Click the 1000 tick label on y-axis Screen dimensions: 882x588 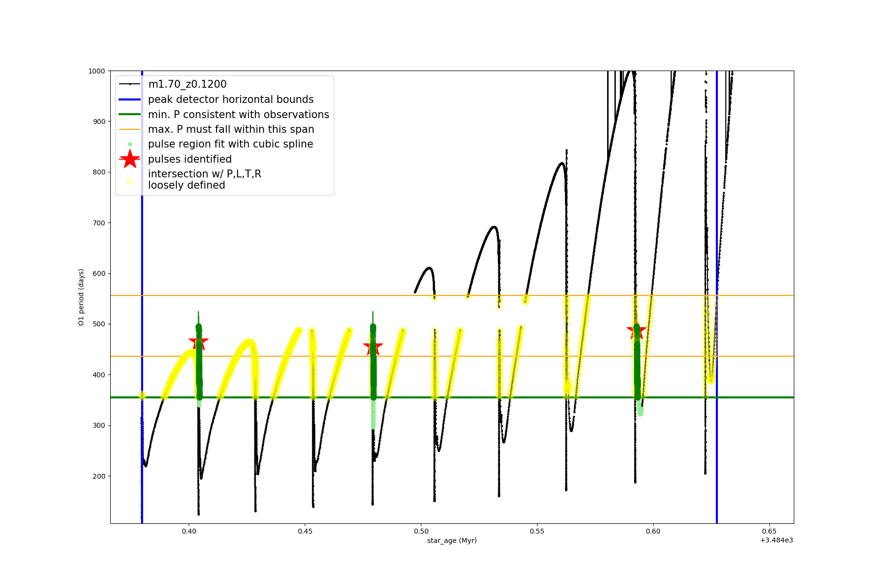click(97, 71)
